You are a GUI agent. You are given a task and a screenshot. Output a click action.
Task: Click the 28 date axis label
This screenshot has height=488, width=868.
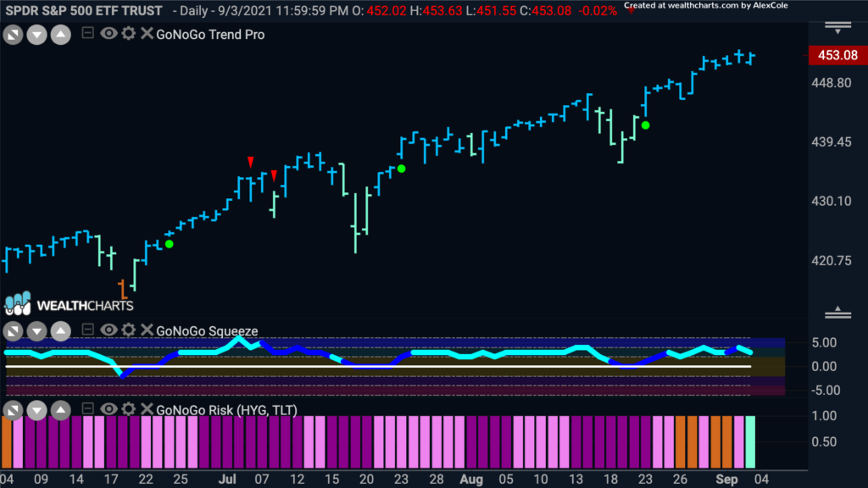(x=437, y=480)
